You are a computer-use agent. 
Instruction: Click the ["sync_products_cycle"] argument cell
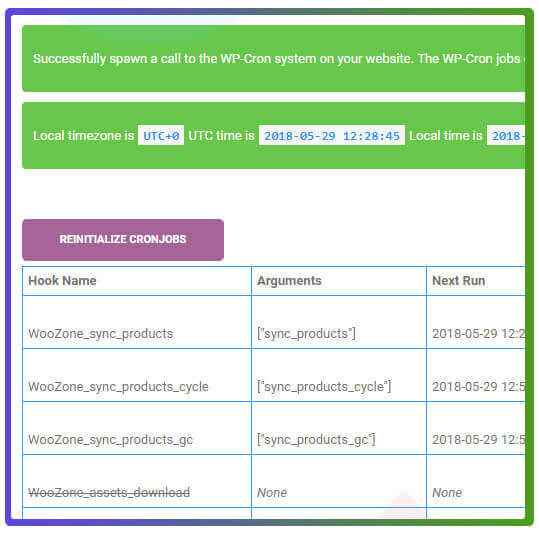339,375
